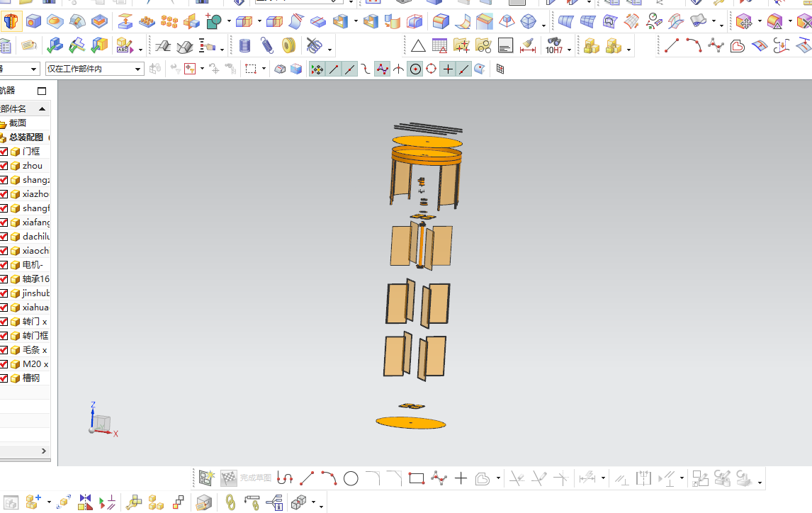812x513 pixels.
Task: Select the Mirror Feature icon
Action: [191, 21]
